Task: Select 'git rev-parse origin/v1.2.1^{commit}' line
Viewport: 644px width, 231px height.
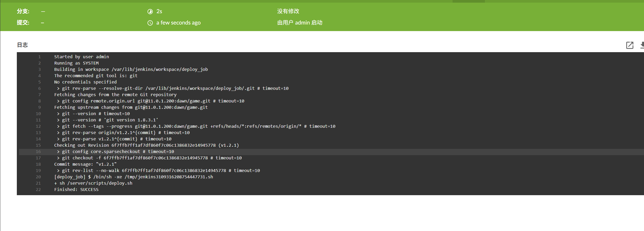Action: [x=123, y=132]
